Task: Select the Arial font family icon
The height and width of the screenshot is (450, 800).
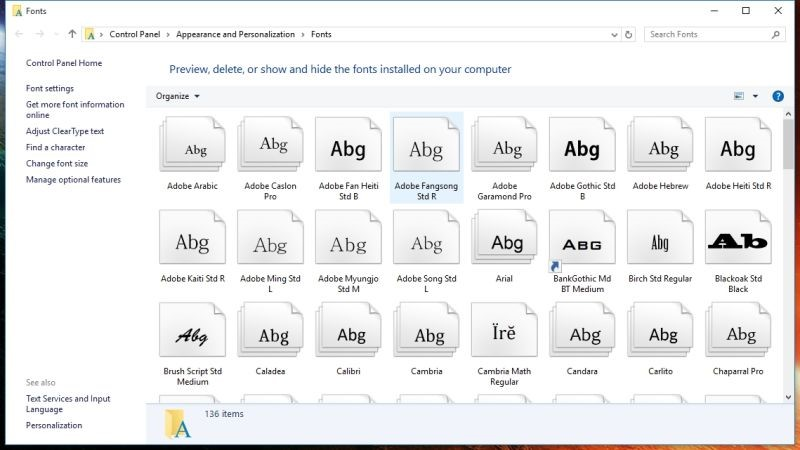Action: [x=505, y=237]
